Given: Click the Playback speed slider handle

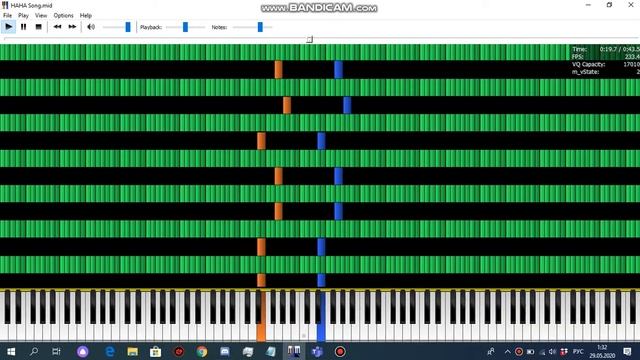Looking at the screenshot, I should (x=185, y=27).
